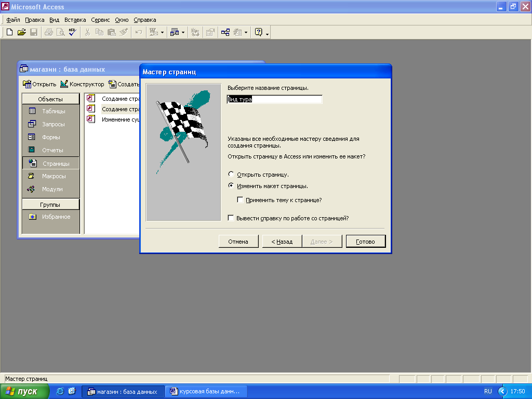Click the Properties toolbar icon
Image resolution: width=532 pixels, height=399 pixels.
point(210,32)
